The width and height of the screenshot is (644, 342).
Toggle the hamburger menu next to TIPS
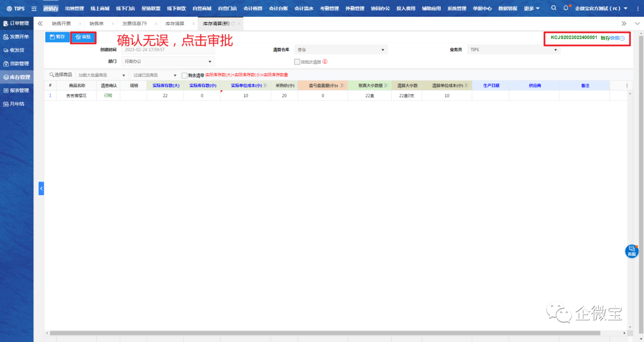tap(34, 8)
